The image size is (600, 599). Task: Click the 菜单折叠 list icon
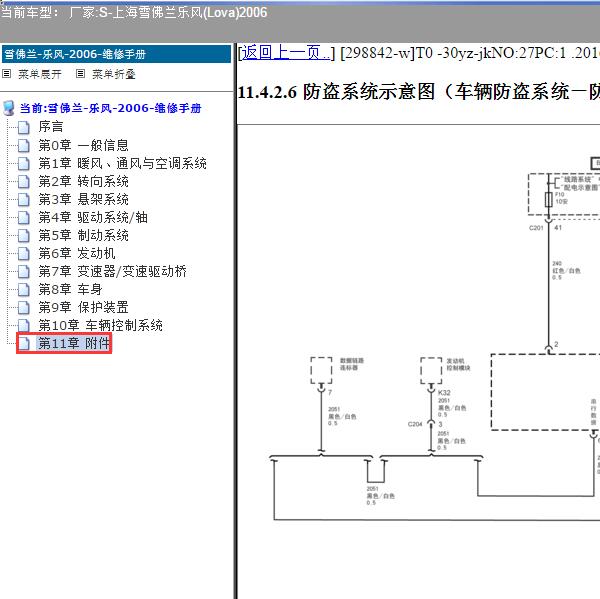point(80,73)
